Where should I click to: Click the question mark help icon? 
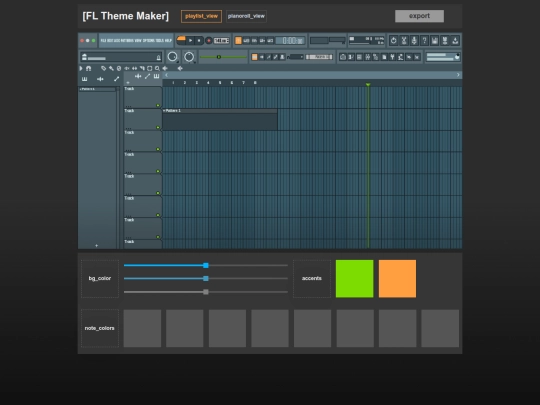tap(424, 41)
